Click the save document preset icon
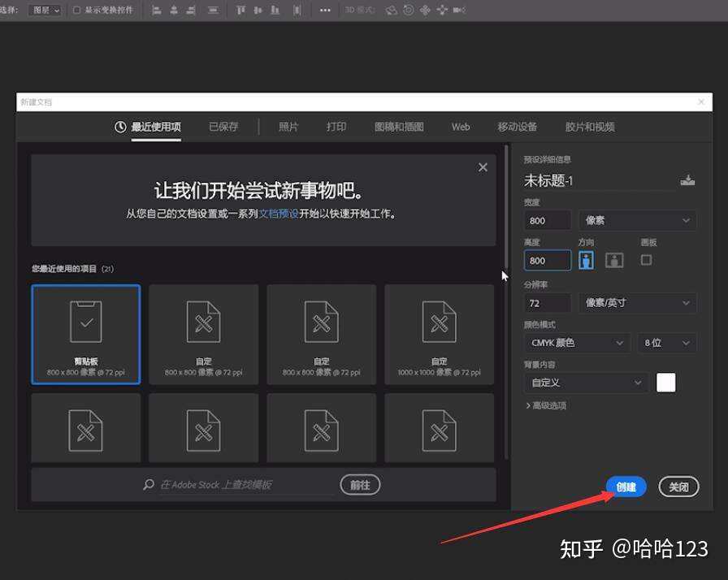 [x=687, y=180]
